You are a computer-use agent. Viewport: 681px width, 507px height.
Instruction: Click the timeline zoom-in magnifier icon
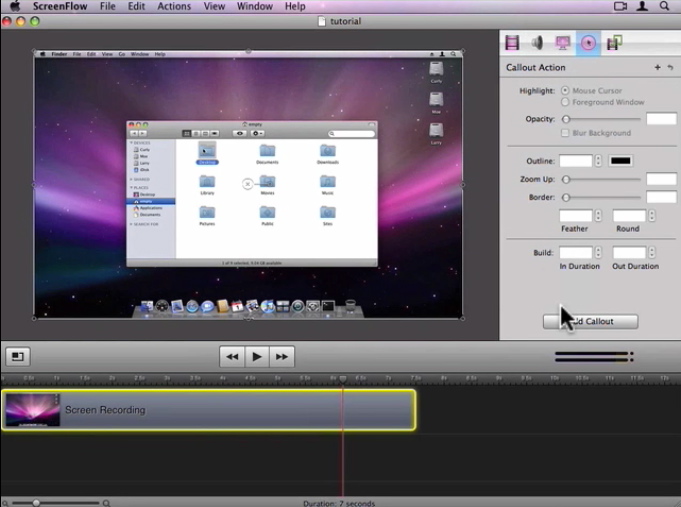(x=106, y=503)
